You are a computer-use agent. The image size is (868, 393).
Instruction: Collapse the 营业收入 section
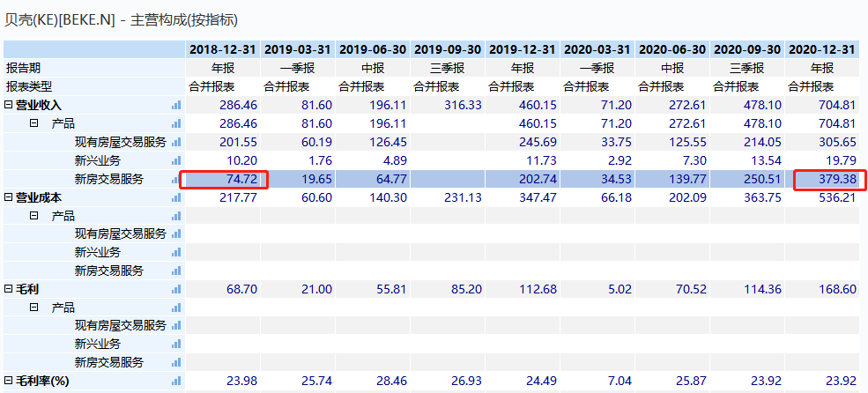(x=9, y=105)
